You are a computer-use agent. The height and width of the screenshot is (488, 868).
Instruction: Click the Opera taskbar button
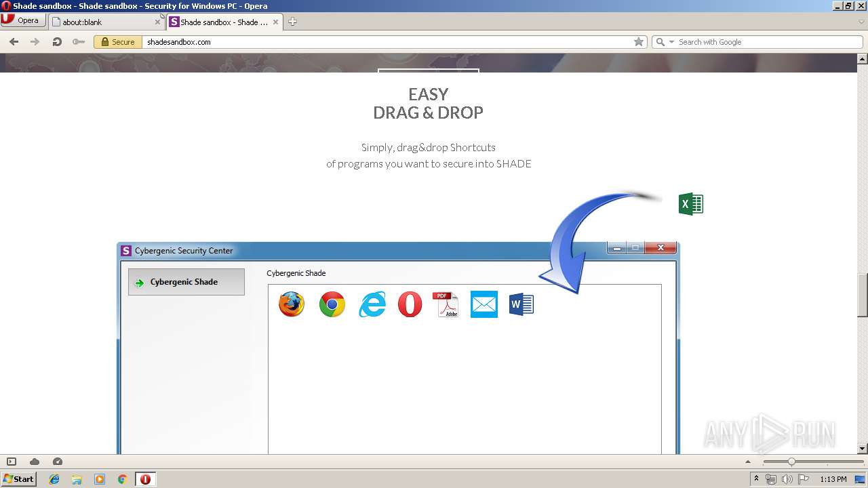(x=145, y=479)
